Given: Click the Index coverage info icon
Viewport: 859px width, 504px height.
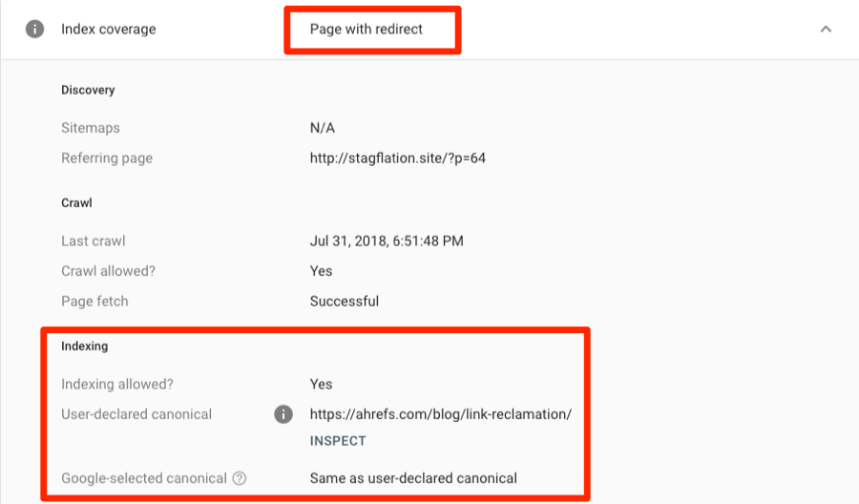Looking at the screenshot, I should pyautogui.click(x=34, y=29).
